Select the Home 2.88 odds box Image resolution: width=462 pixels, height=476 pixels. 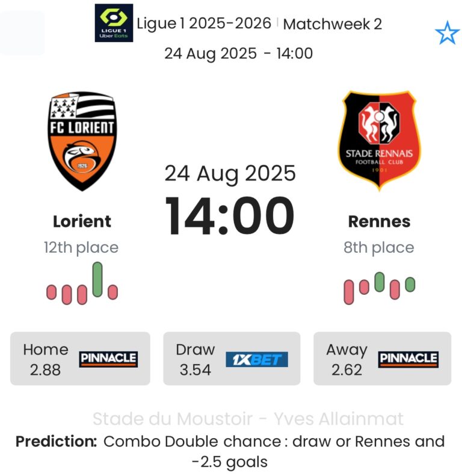[x=80, y=359]
